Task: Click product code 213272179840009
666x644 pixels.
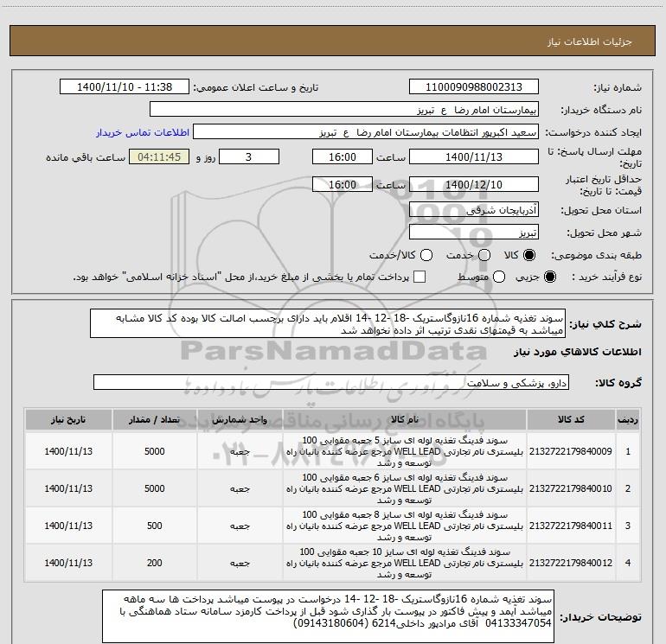Action: click(x=571, y=451)
